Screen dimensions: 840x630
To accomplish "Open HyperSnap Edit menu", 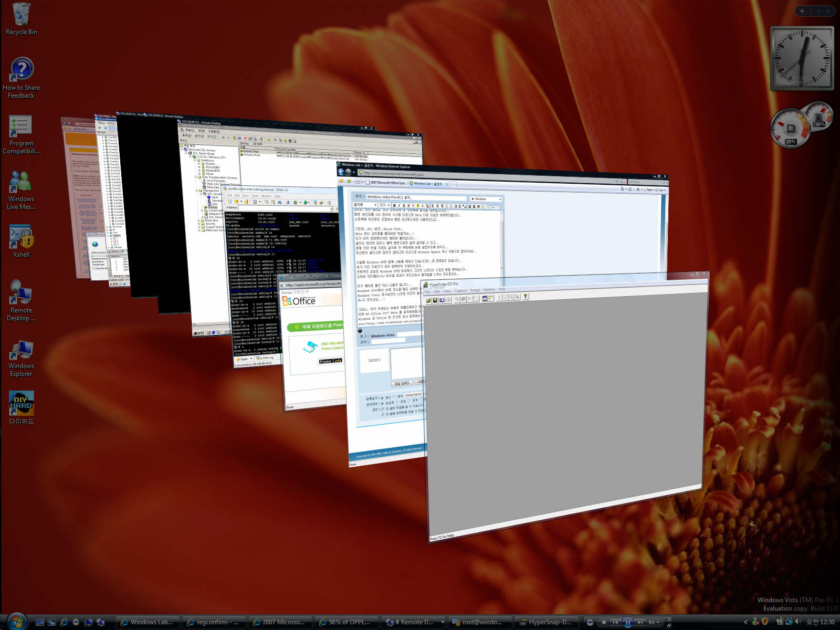I will tap(437, 291).
